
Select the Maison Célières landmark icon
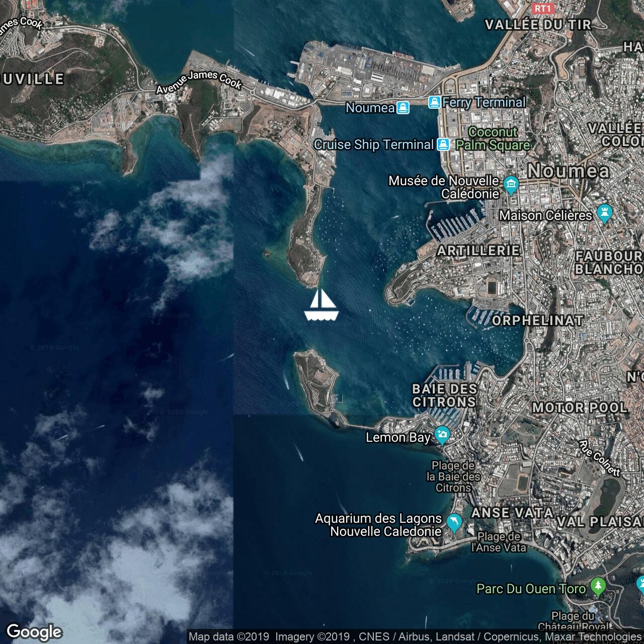tap(604, 213)
